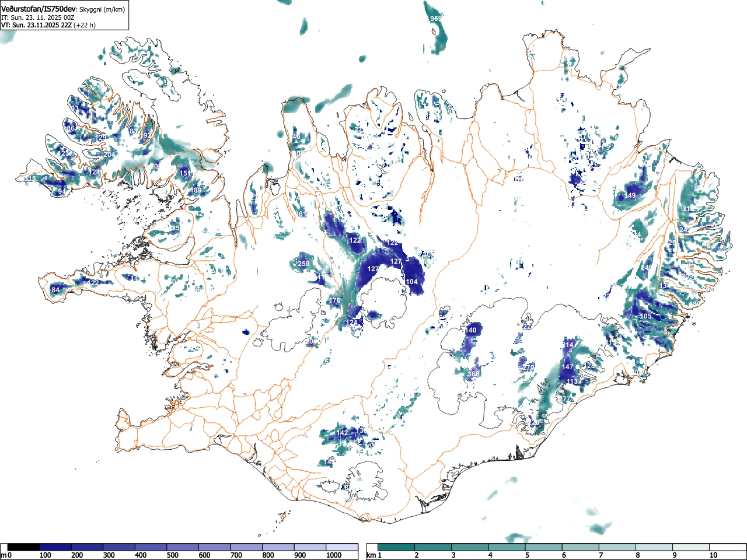The width and height of the screenshot is (747, 560).
Task: Click the 259 visibility value on the map
Action: tap(303, 264)
